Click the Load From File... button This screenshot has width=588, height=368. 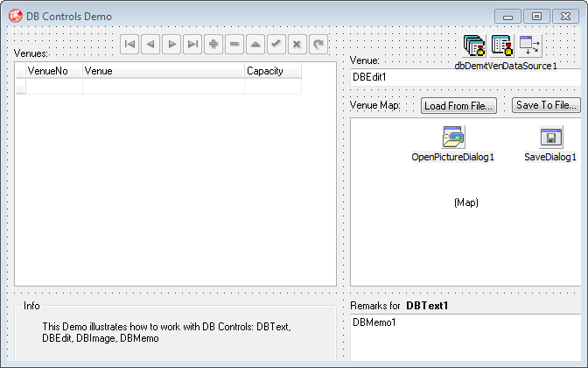[x=459, y=105]
